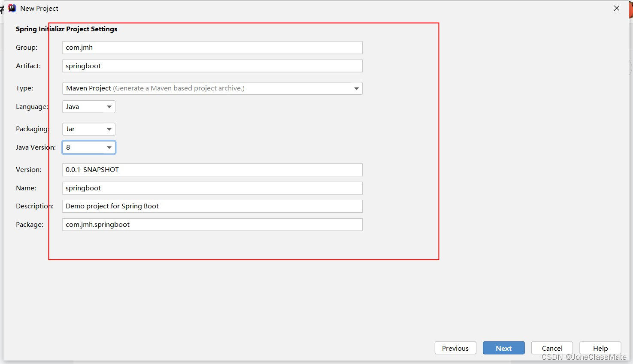Click the IntelliJ icon in title bar
The width and height of the screenshot is (633, 364).
pos(12,8)
